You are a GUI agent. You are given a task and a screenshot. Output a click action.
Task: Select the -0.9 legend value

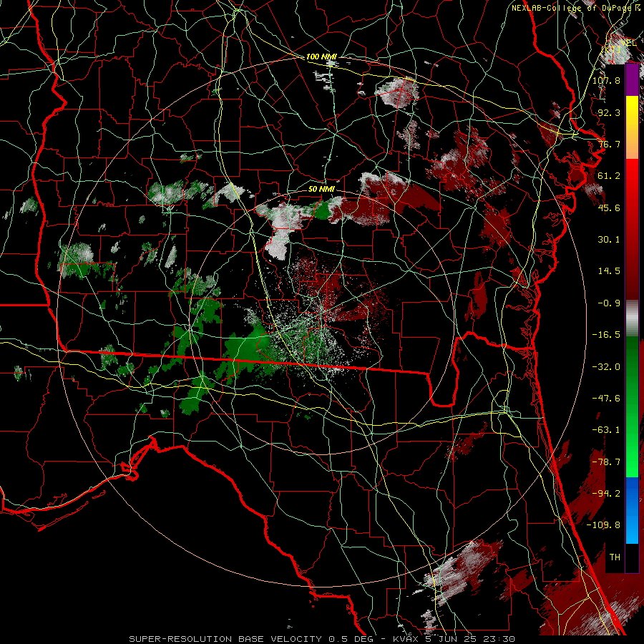click(x=609, y=303)
